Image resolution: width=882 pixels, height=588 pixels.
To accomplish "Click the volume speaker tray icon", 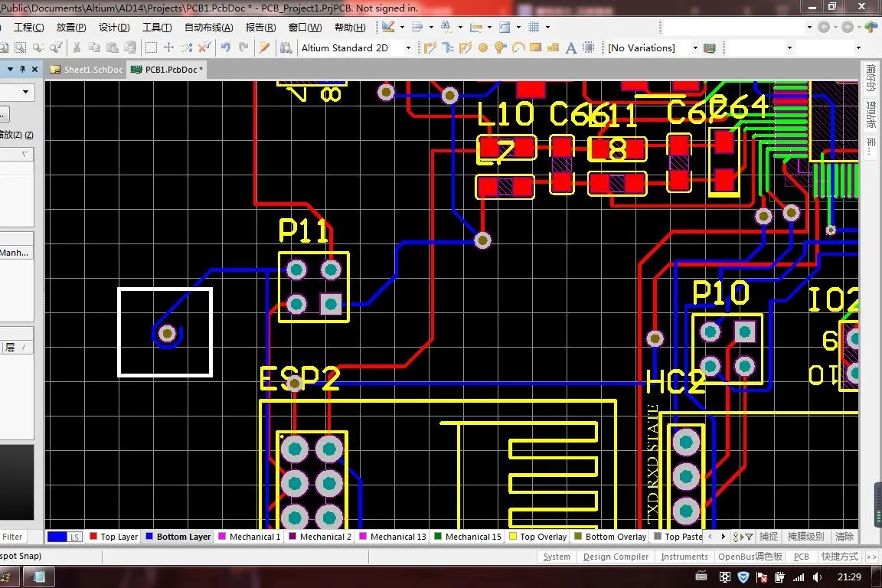I will (818, 577).
